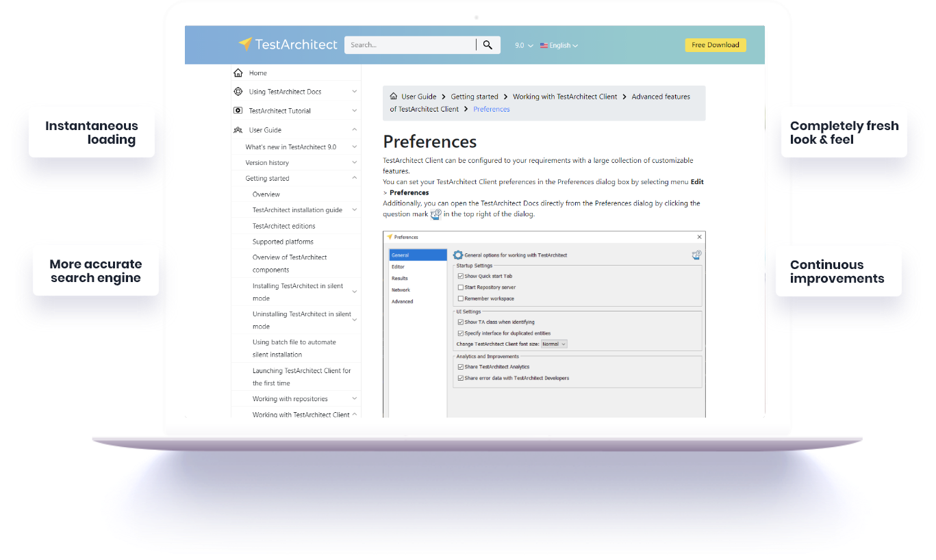Open Using batch file to automate silent installation
The width and height of the screenshot is (936, 560).
pyautogui.click(x=294, y=348)
